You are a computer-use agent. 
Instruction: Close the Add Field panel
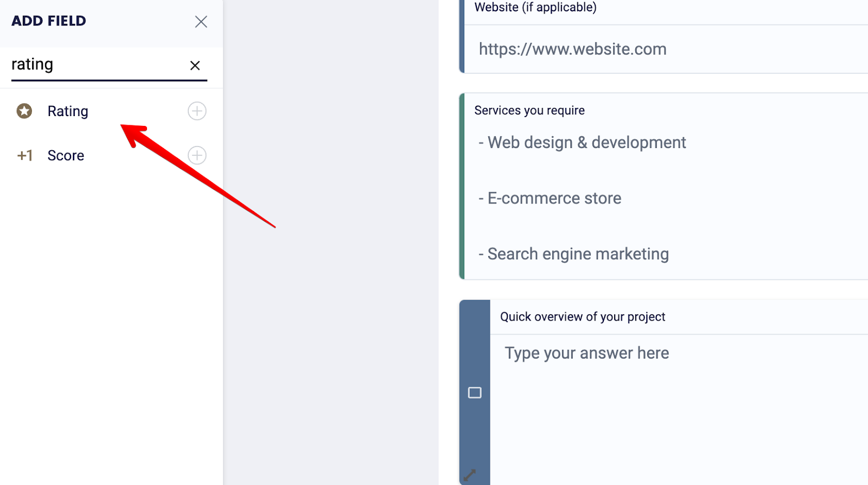[201, 22]
